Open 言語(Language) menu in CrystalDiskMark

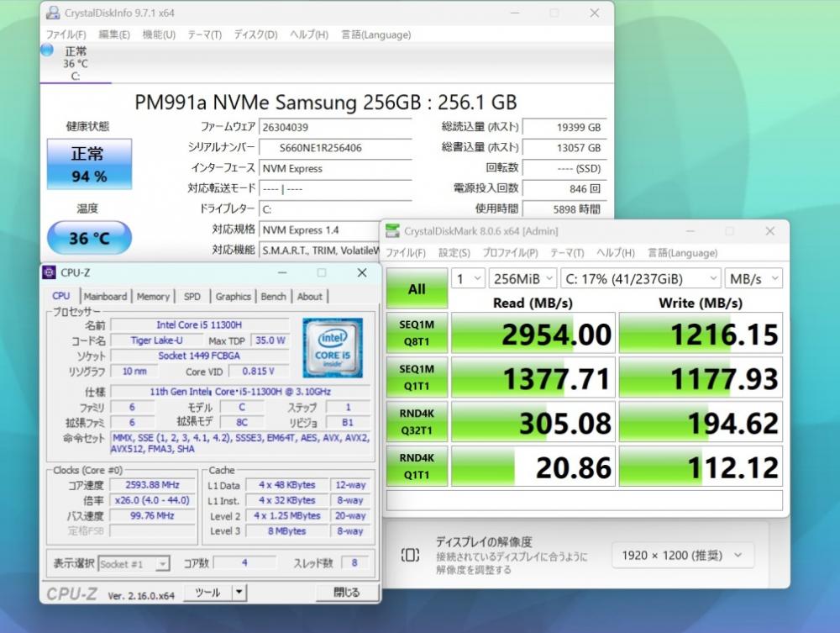682,252
